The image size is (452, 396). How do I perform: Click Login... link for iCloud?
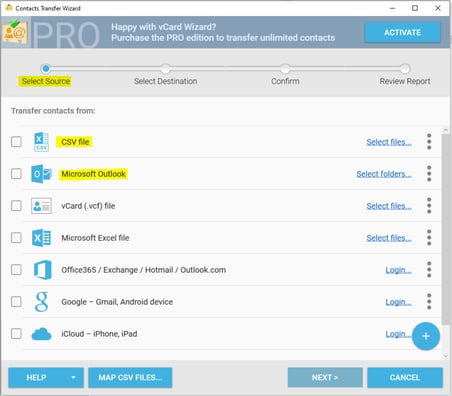398,334
